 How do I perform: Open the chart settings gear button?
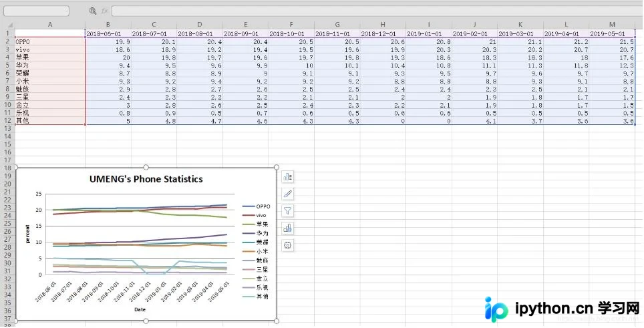[287, 245]
